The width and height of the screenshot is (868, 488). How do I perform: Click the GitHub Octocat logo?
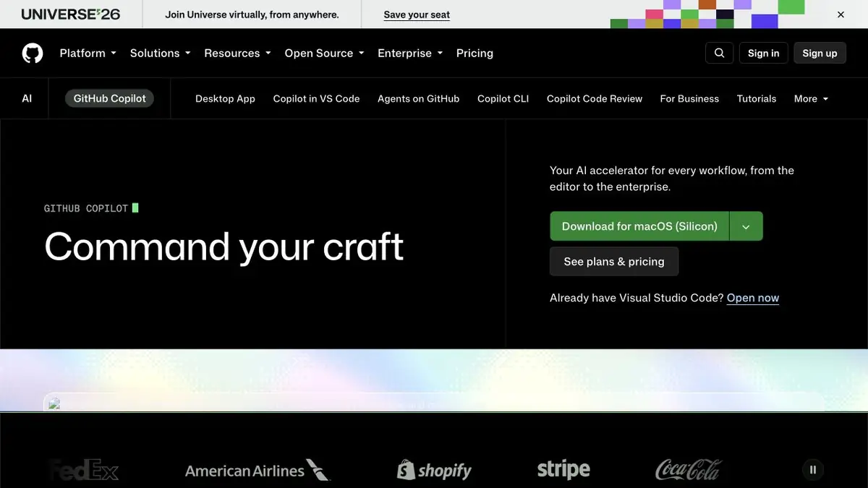(33, 53)
